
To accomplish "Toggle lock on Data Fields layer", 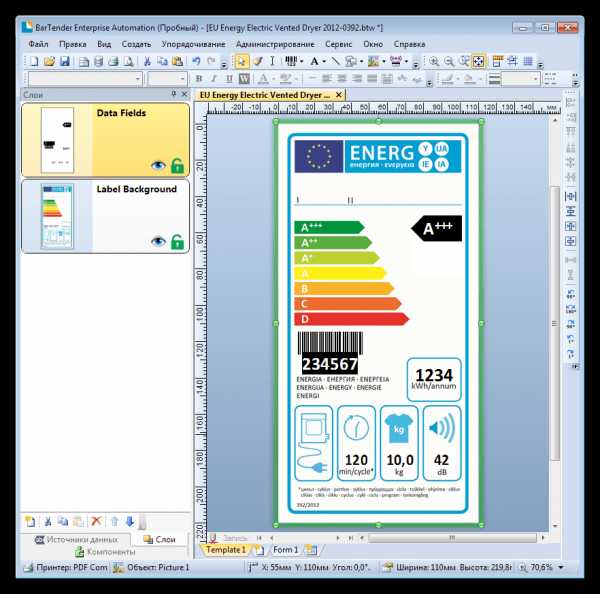I will (x=177, y=166).
